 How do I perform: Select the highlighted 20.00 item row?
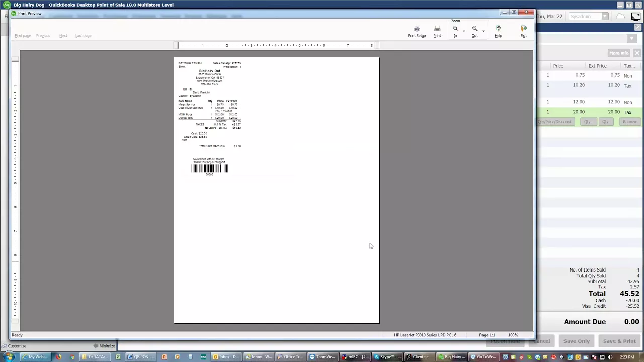click(x=590, y=112)
